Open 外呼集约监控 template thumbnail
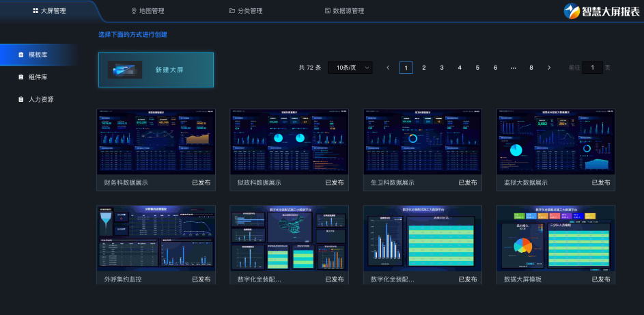The height and width of the screenshot is (315, 644). (x=156, y=238)
